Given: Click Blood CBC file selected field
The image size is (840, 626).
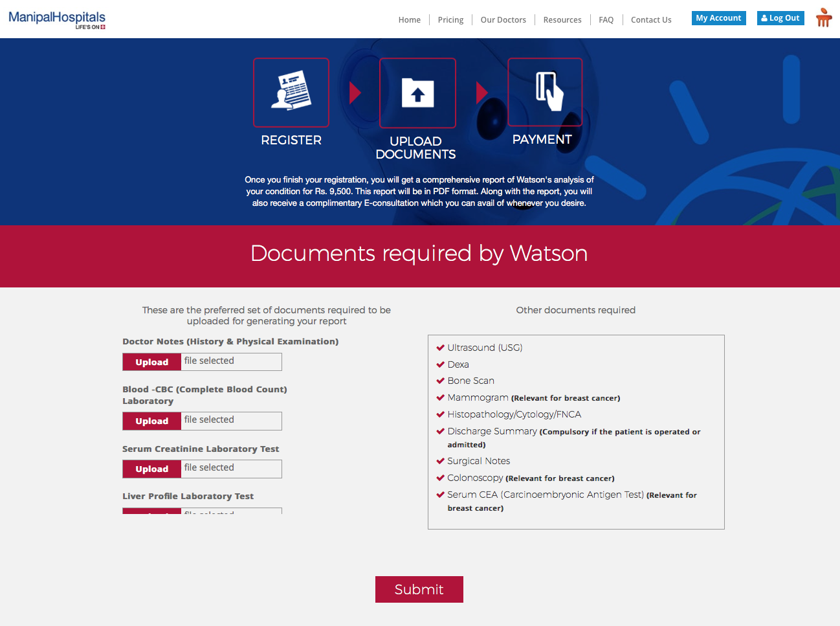Looking at the screenshot, I should [232, 421].
